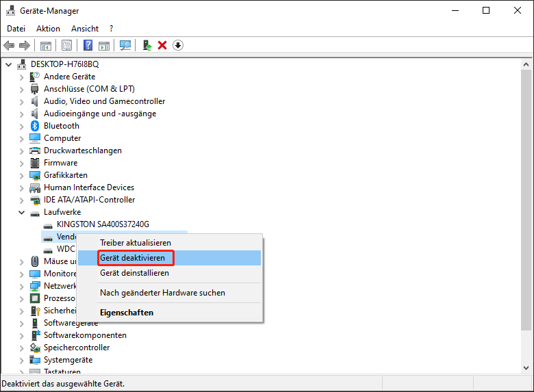The height and width of the screenshot is (392, 534).
Task: Click the Prozessoren category icon
Action: (35, 298)
